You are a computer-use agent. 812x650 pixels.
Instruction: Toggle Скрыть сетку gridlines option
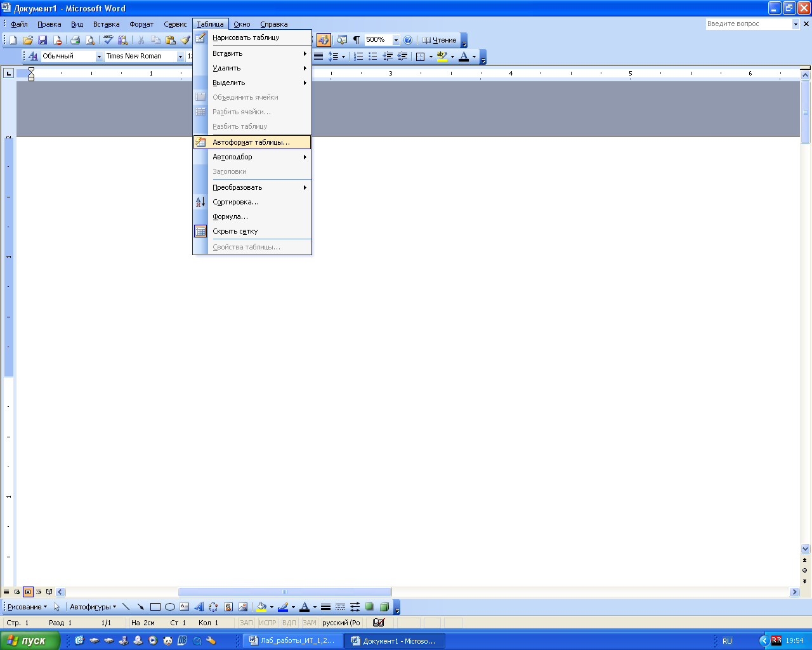coord(252,231)
